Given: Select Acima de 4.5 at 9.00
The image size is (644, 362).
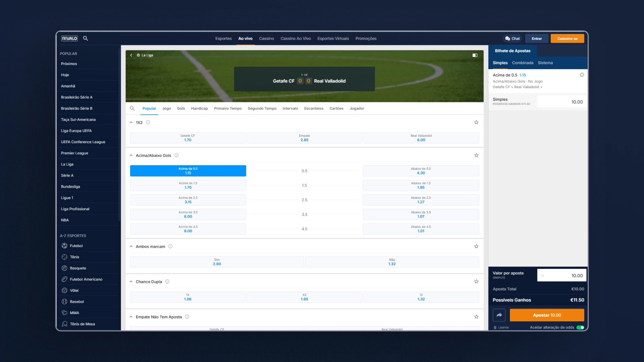Looking at the screenshot, I should pos(188,229).
